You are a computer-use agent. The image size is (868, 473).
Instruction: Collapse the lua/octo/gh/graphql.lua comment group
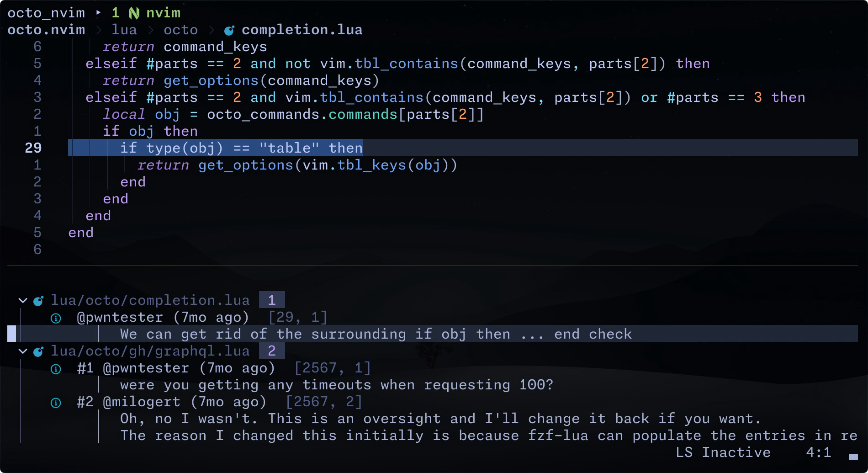point(23,351)
